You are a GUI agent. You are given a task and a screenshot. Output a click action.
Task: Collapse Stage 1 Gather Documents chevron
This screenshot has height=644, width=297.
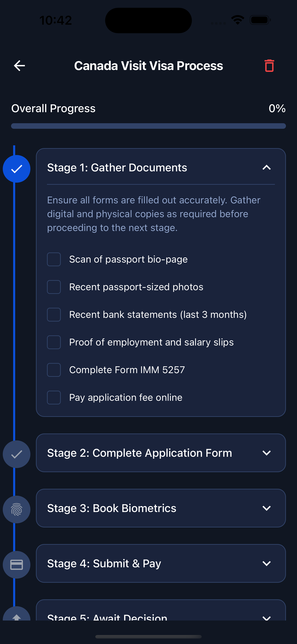point(267,167)
